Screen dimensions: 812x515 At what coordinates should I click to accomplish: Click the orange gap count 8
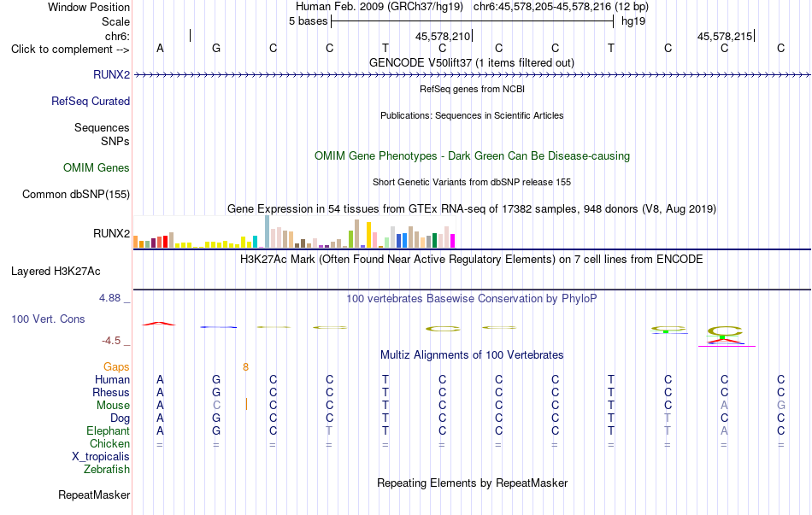click(245, 367)
